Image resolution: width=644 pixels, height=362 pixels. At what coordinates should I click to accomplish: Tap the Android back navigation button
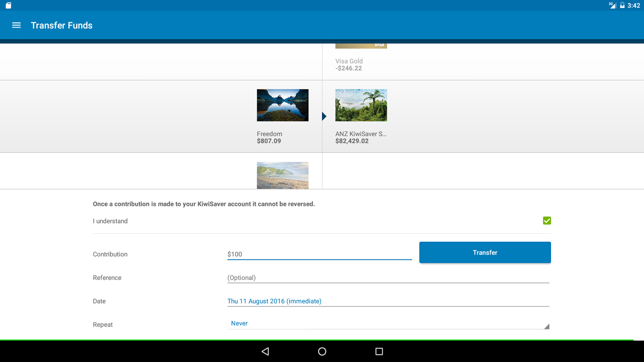[x=265, y=352]
